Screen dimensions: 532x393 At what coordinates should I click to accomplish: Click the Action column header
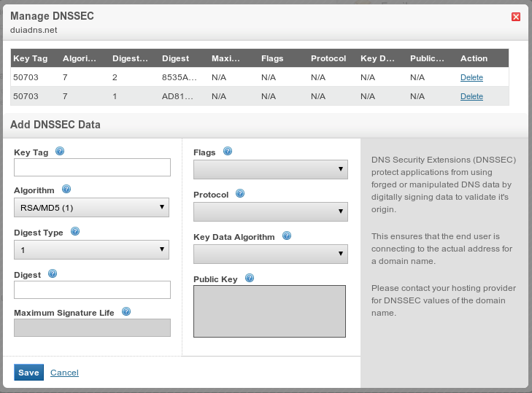[474, 58]
